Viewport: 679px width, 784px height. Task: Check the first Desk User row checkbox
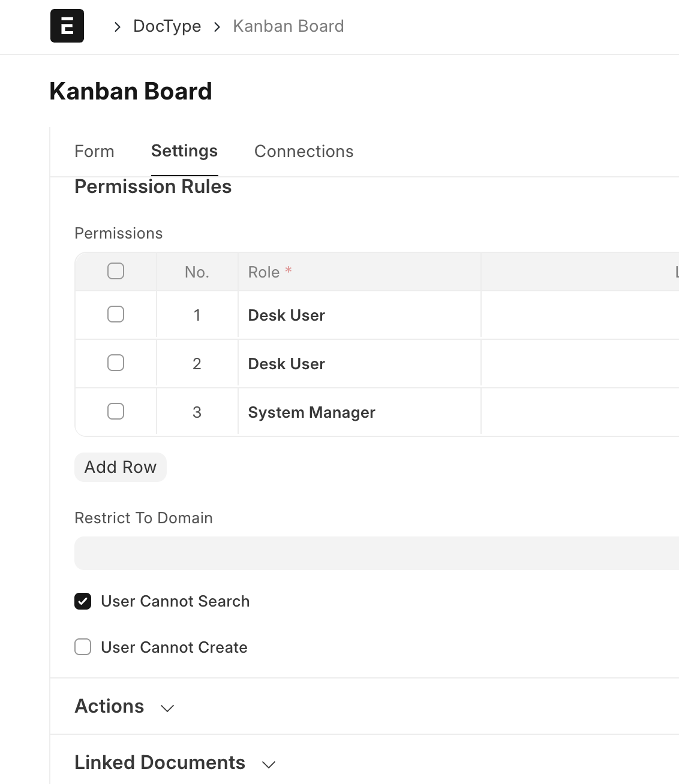116,314
